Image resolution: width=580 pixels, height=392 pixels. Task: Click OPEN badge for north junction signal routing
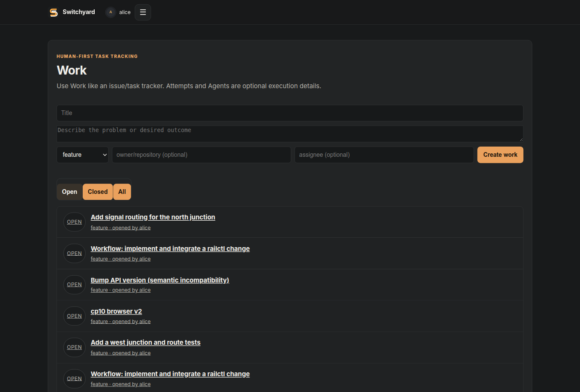(75, 222)
